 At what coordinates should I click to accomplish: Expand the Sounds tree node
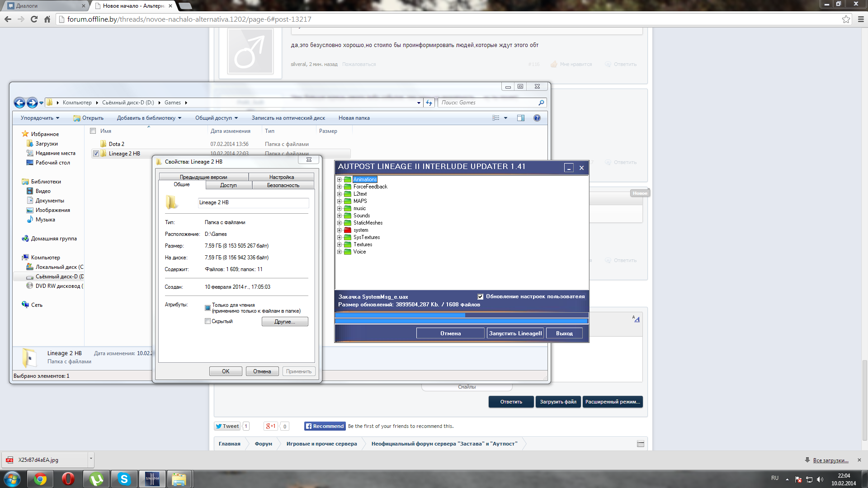[339, 216]
